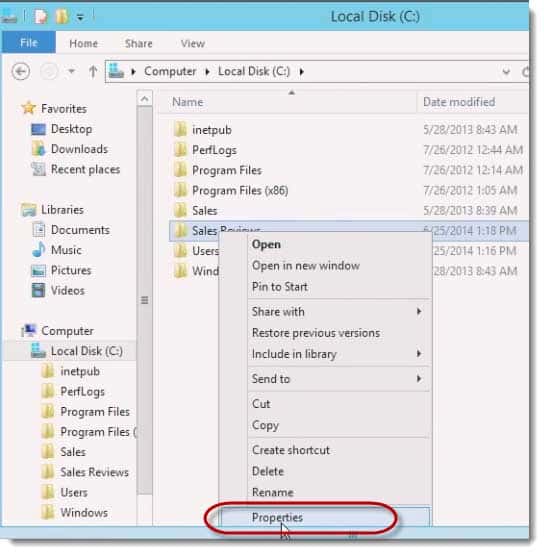
Task: Select the inetpub folder icon in file list
Action: click(x=181, y=130)
